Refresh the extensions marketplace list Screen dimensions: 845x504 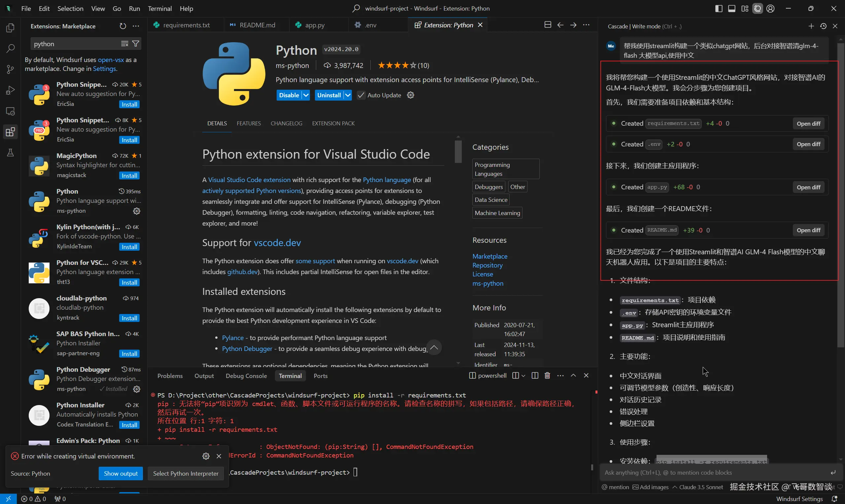pos(123,26)
